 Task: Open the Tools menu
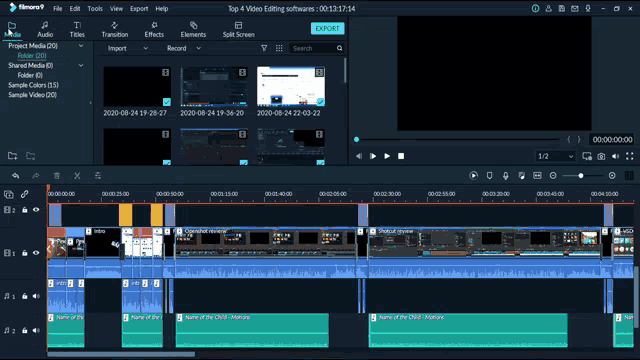(95, 9)
